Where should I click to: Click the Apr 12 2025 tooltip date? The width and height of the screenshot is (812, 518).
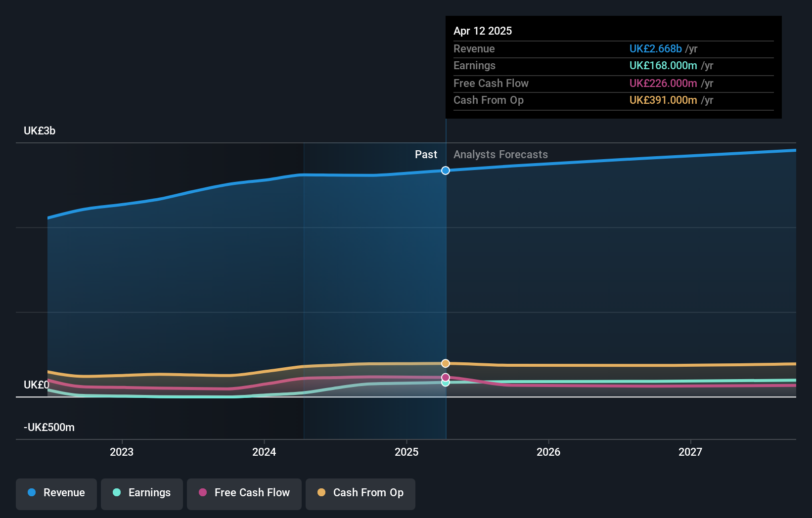[483, 31]
